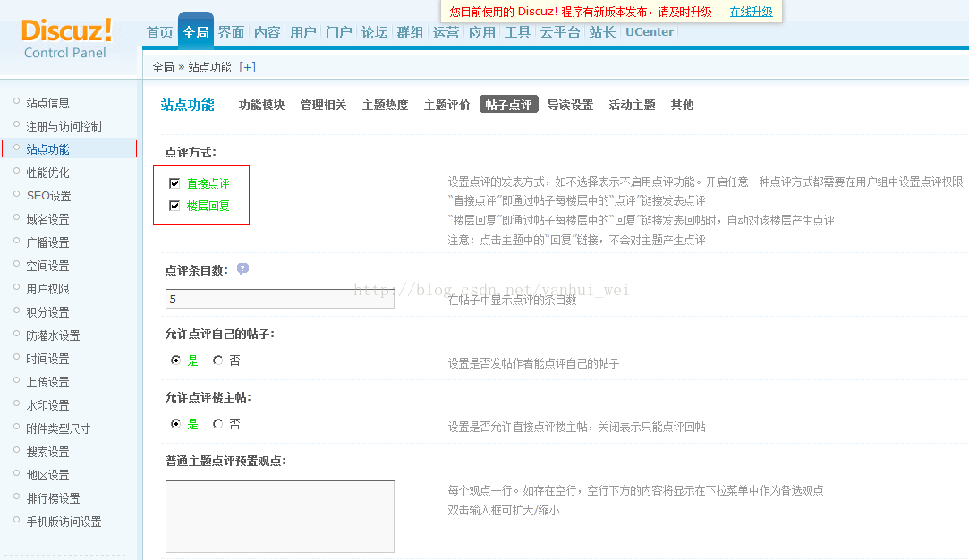The height and width of the screenshot is (560, 969).
Task: Select 否 for 允许点评自己的帖子
Action: [218, 361]
